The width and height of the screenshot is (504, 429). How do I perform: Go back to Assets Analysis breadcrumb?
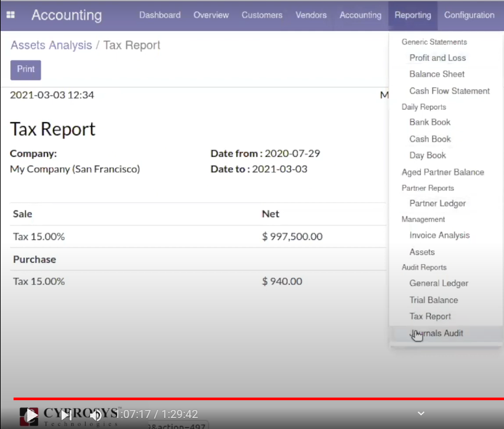point(51,46)
